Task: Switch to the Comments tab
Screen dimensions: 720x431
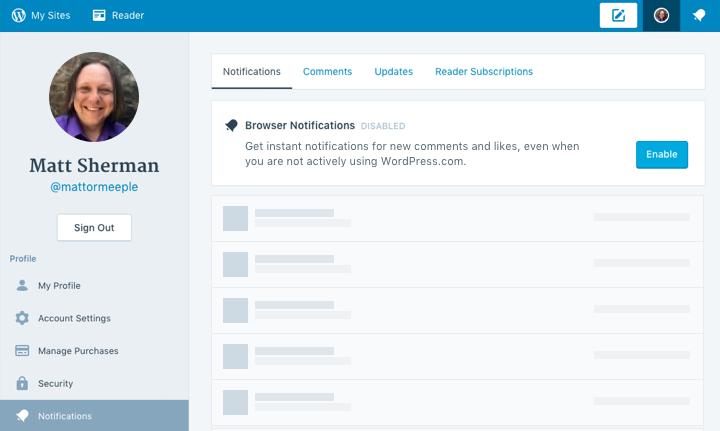Action: click(x=327, y=72)
